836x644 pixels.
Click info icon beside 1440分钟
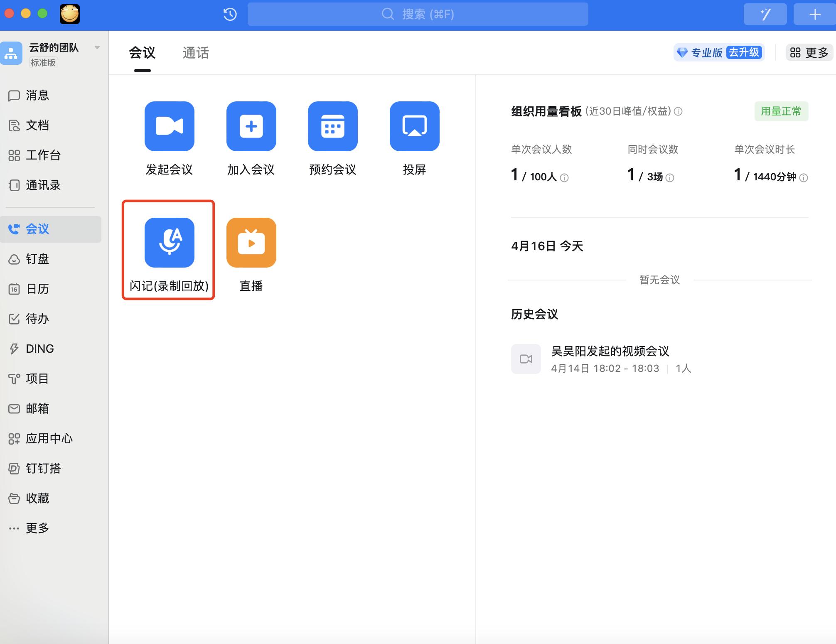(804, 178)
